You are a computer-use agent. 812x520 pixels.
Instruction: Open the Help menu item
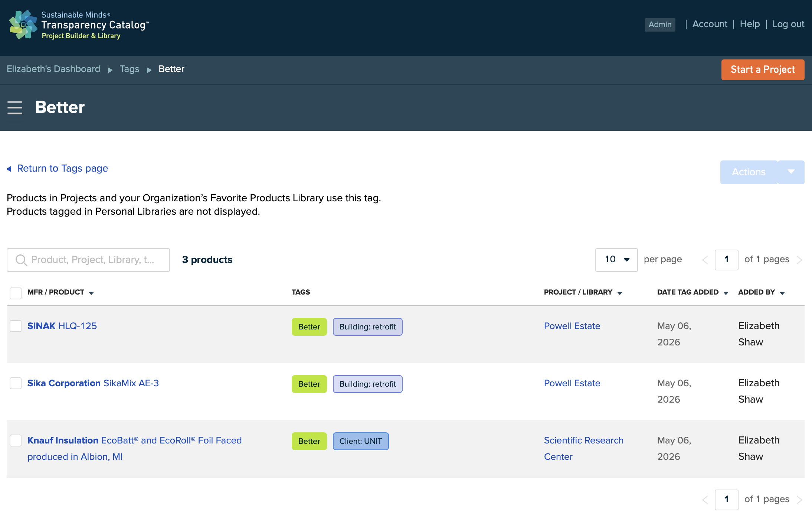750,24
